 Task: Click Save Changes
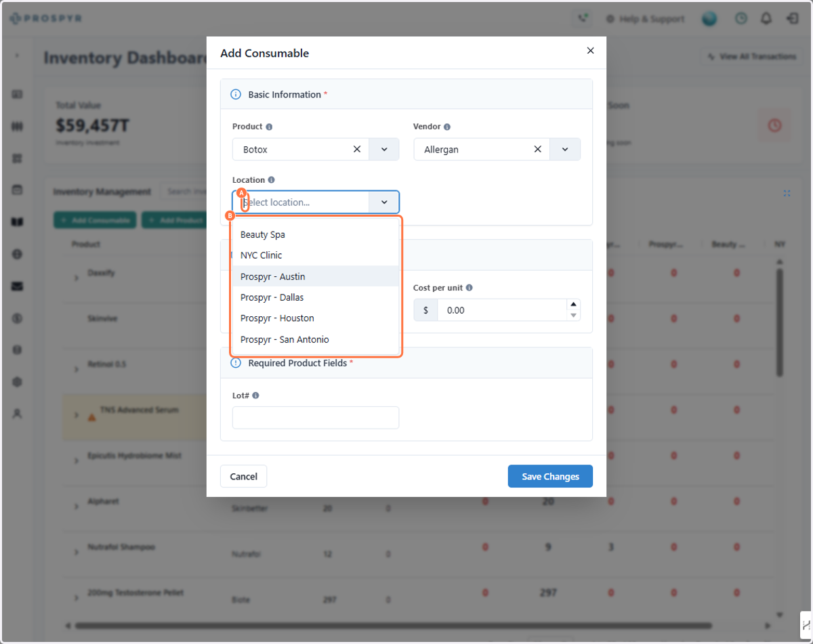tap(550, 476)
